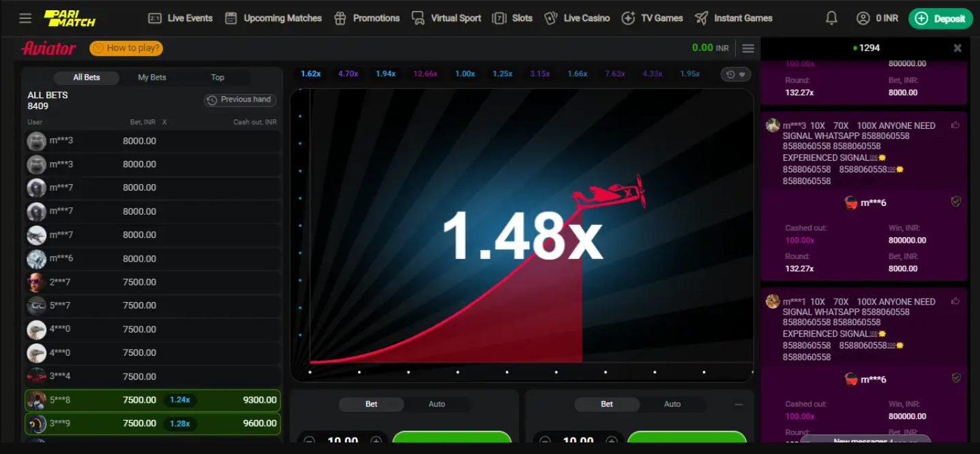Like the first m***3 chat message
Viewport: 980px width, 454px height.
tap(955, 125)
